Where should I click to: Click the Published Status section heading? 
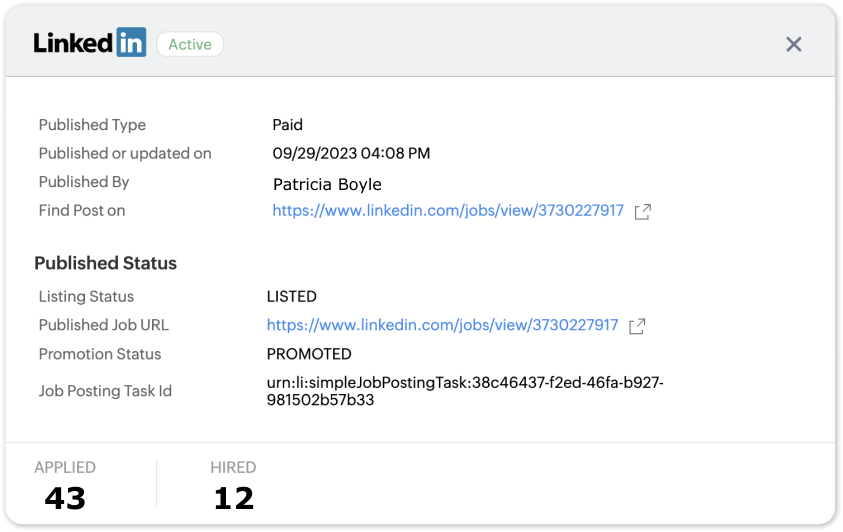(105, 263)
